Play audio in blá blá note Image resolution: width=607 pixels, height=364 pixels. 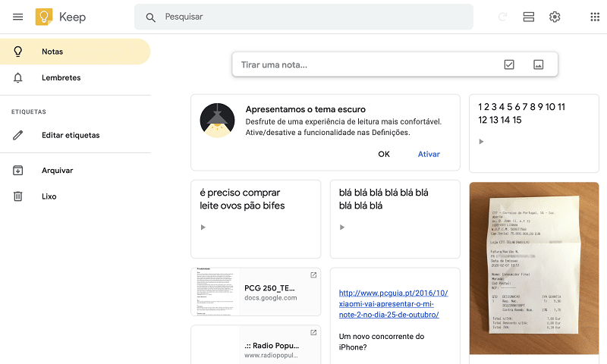coord(342,227)
